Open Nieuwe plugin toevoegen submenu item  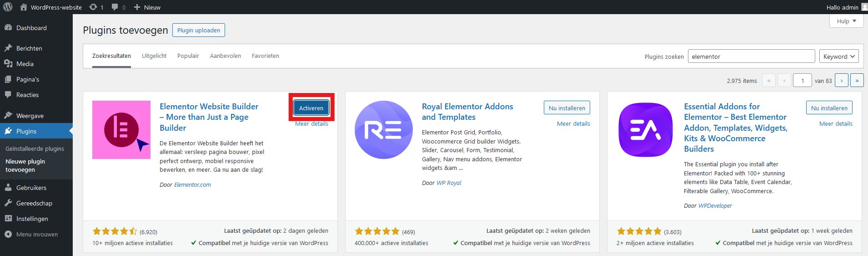pyautogui.click(x=25, y=165)
